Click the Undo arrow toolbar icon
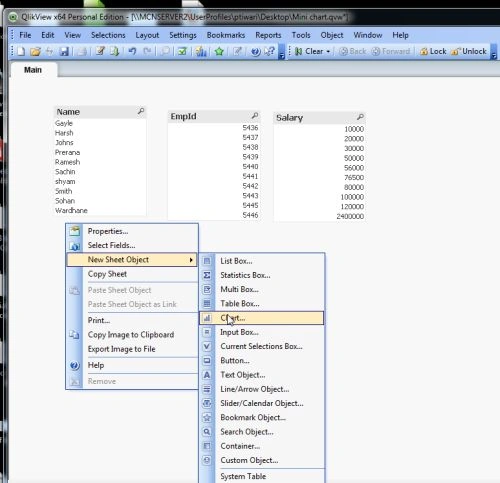This screenshot has height=483, width=500. (x=132, y=51)
